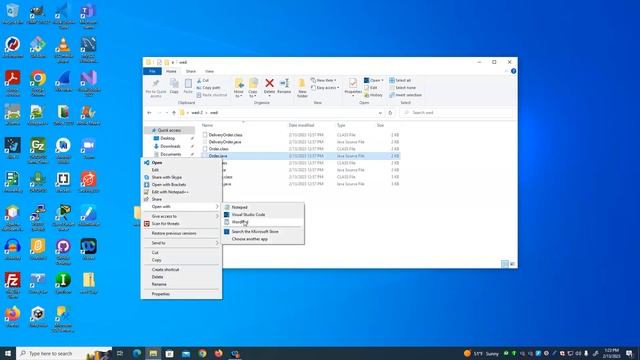This screenshot has width=640, height=360.
Task: Open GitHub Desktop shortcut
Action: pos(63,252)
